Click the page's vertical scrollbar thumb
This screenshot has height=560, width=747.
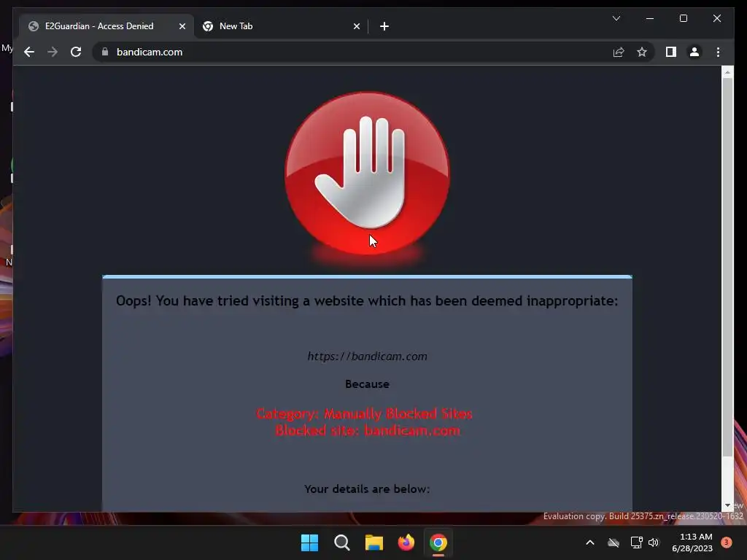(727, 267)
